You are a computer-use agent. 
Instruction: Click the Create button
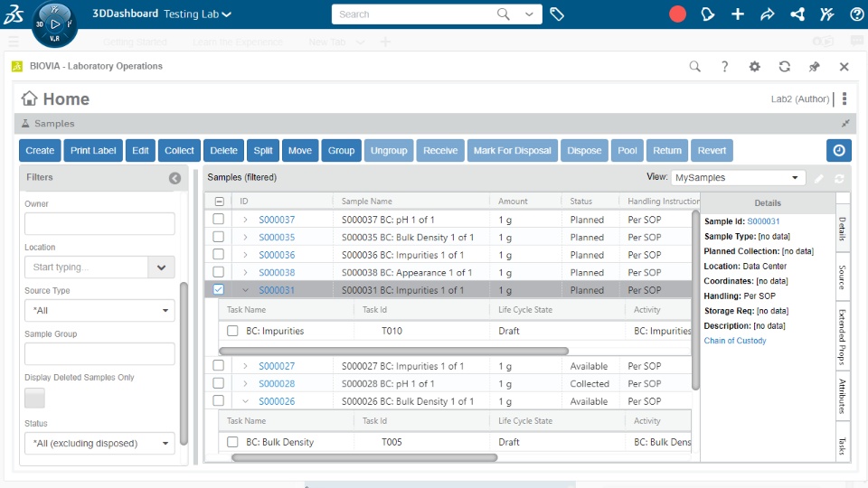point(40,151)
